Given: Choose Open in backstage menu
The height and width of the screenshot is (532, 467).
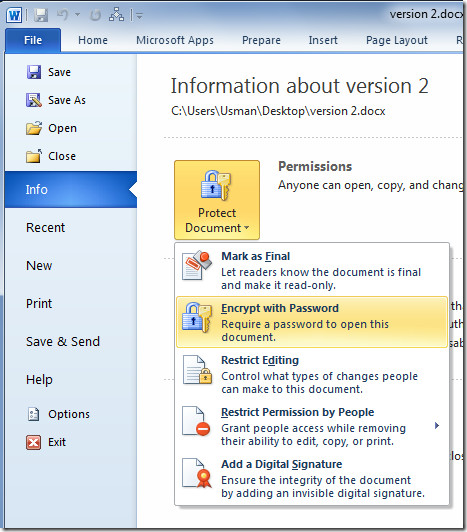Looking at the screenshot, I should point(62,128).
